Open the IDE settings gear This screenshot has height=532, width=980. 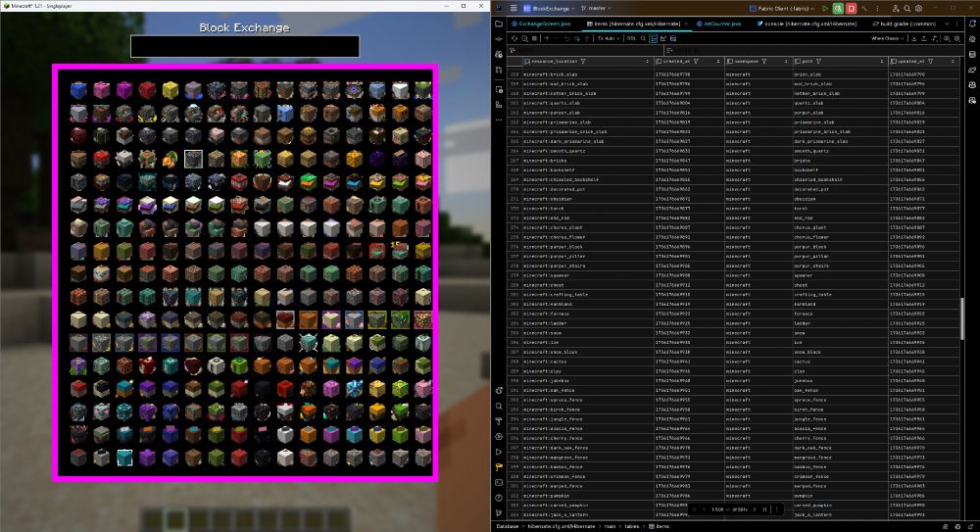919,9
